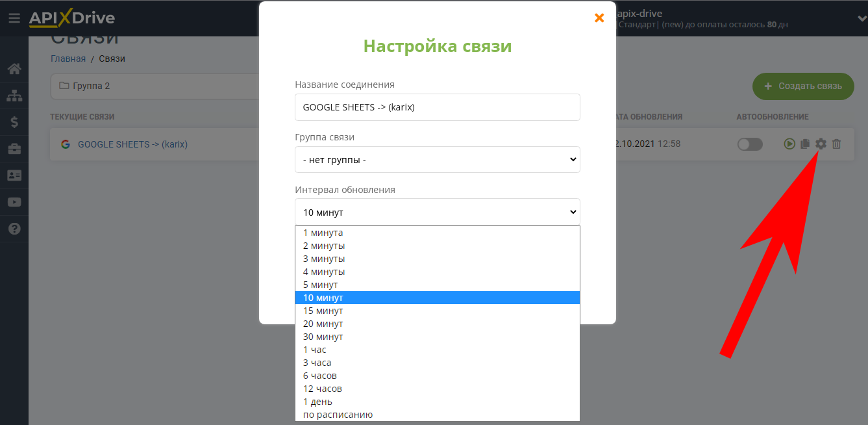This screenshot has height=425, width=868.
Task: Click the ApiX-Drive logo
Action: pyautogui.click(x=72, y=18)
